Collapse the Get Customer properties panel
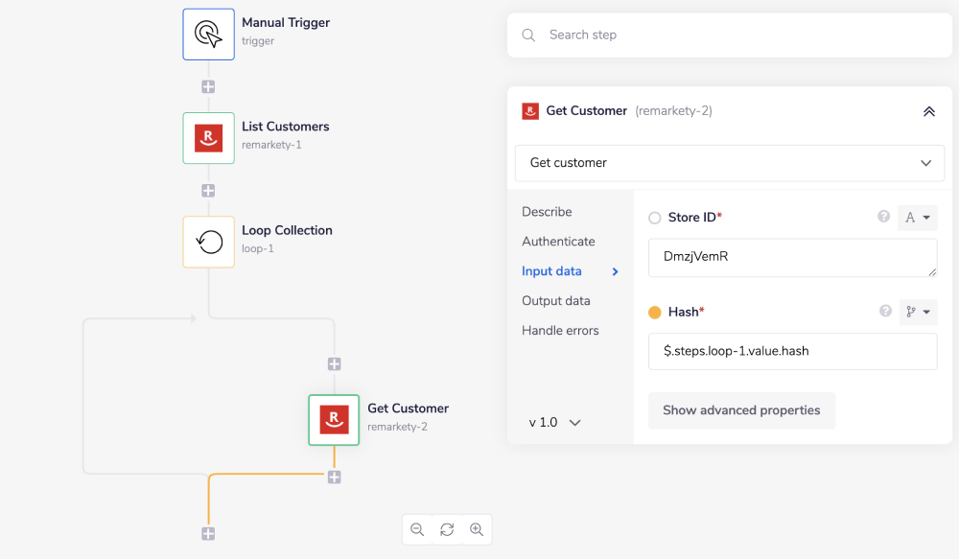Image resolution: width=959 pixels, height=560 pixels. tap(928, 111)
